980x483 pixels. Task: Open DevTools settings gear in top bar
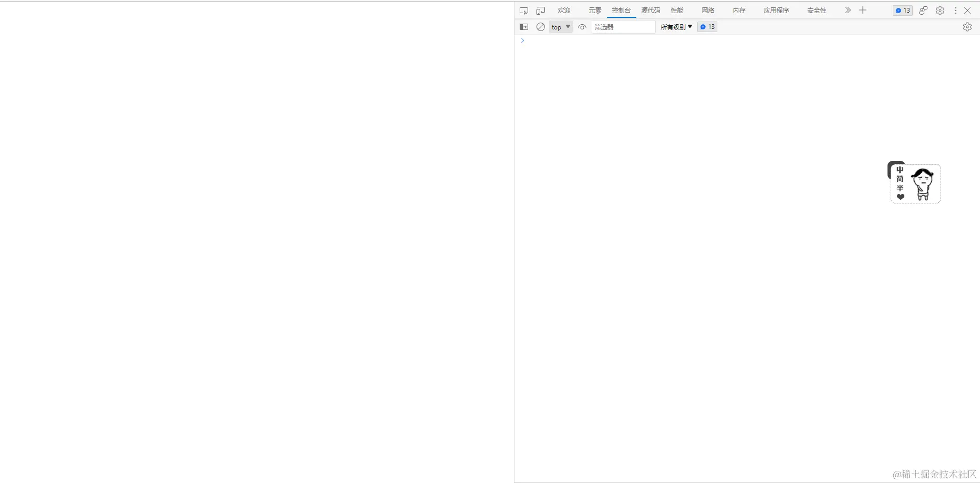coord(940,11)
